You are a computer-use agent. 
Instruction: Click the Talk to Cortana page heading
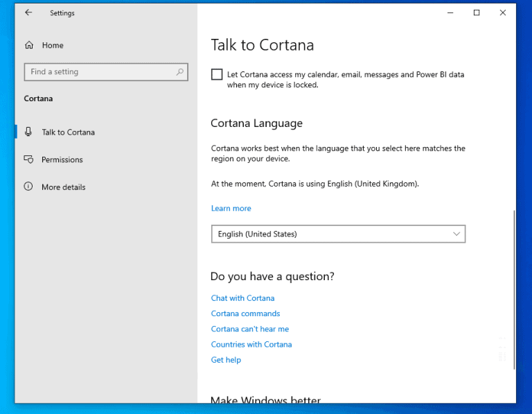pos(263,45)
